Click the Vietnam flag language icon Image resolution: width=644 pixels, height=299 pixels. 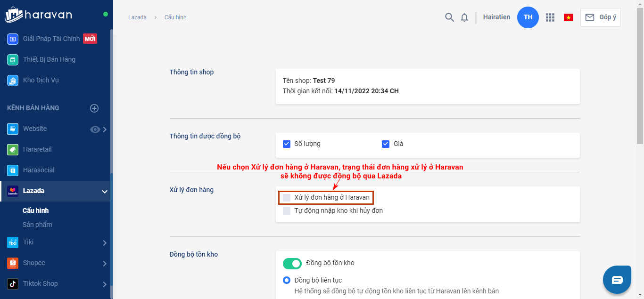568,17
